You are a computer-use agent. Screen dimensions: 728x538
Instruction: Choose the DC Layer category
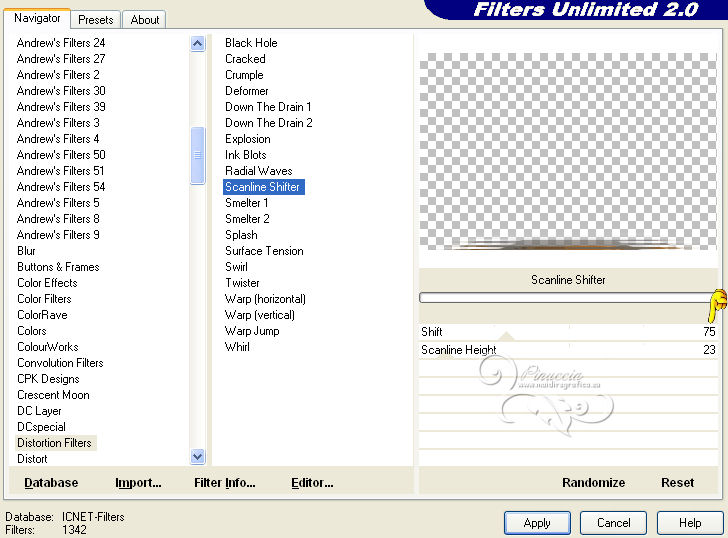pyautogui.click(x=39, y=411)
